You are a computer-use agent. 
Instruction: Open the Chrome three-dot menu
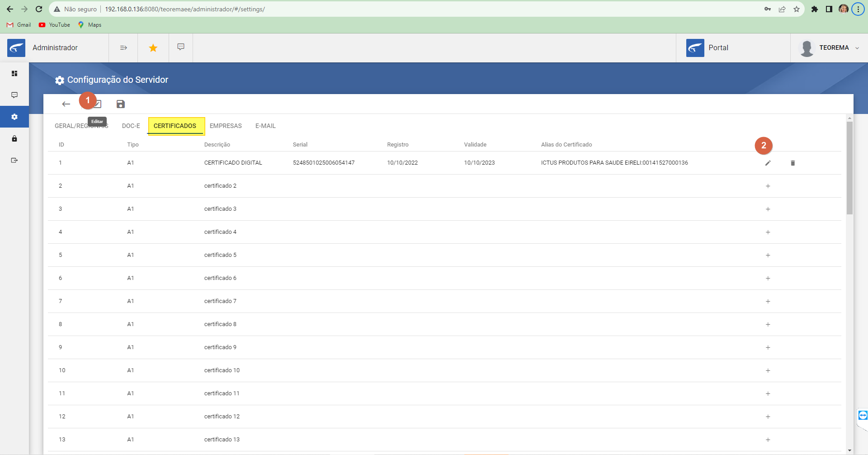pos(858,9)
